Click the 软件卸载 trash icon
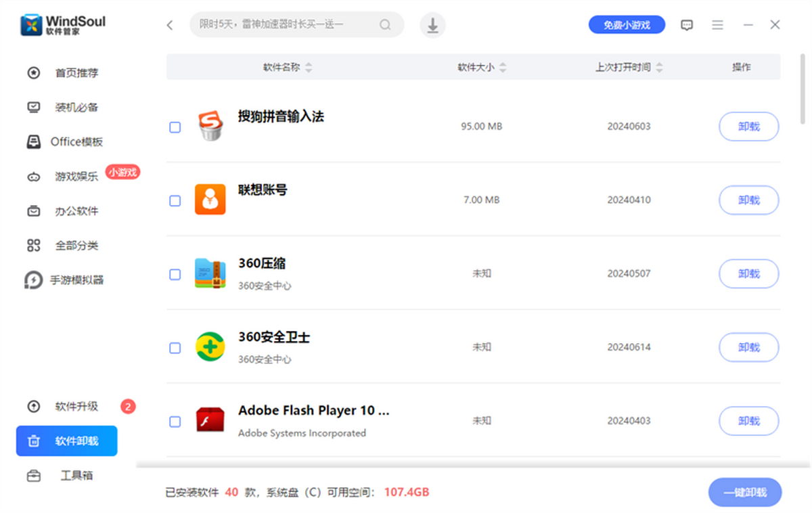812x513 pixels. click(x=34, y=441)
